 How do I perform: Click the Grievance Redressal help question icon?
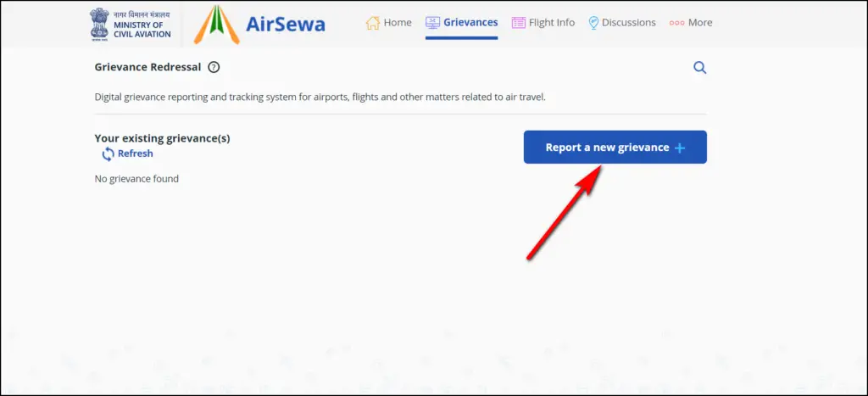214,68
